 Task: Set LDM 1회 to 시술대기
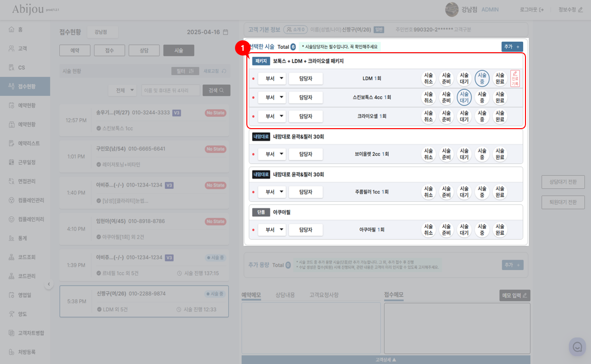coord(464,78)
